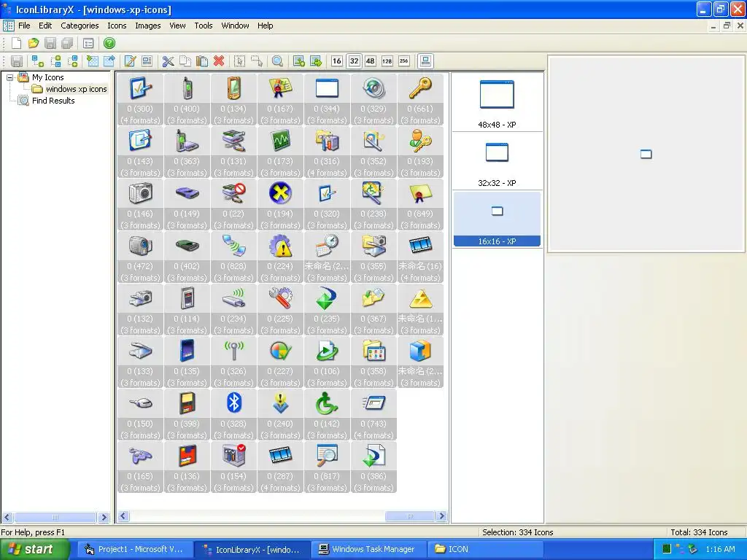Select the golden key icon 0 (661)
This screenshot has width=747, height=560.
pos(420,99)
